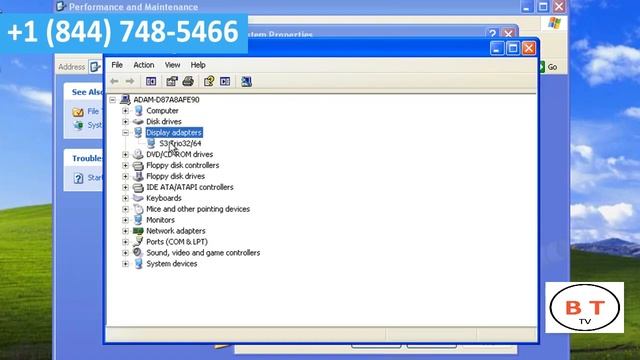Screen dimensions: 640x360
Task: Select the ADAM-D87A8AFE90 root label
Action: tap(166, 100)
